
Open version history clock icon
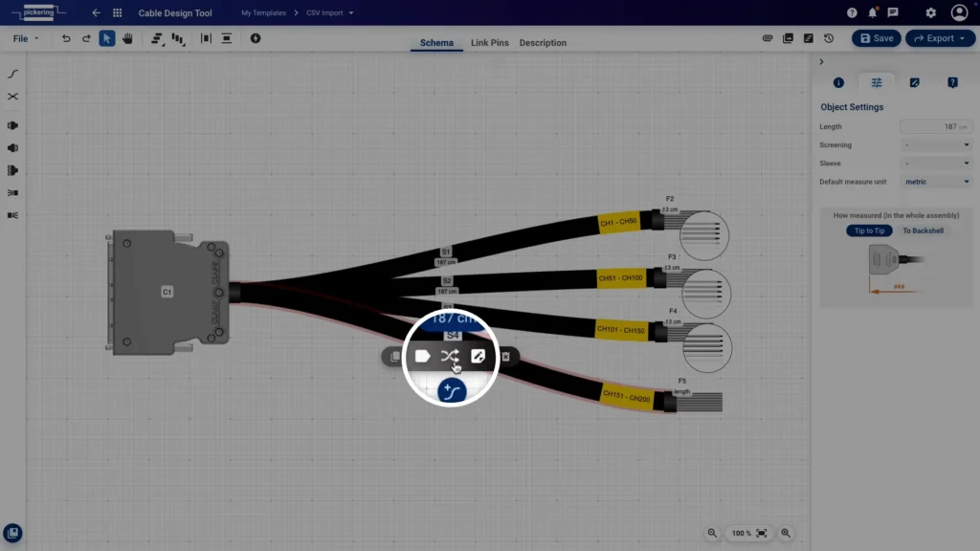(x=829, y=38)
